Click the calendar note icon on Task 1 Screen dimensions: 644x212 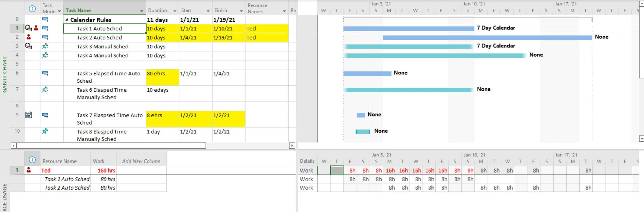click(x=28, y=28)
